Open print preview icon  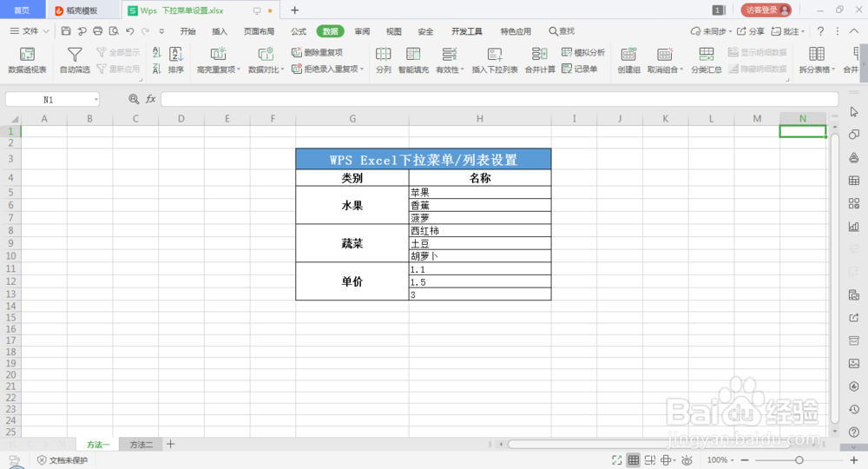114,31
